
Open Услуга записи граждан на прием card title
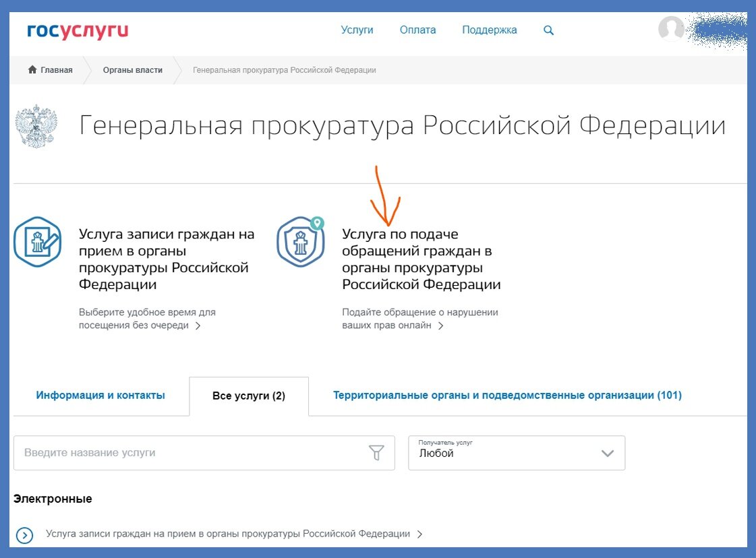[x=167, y=259]
